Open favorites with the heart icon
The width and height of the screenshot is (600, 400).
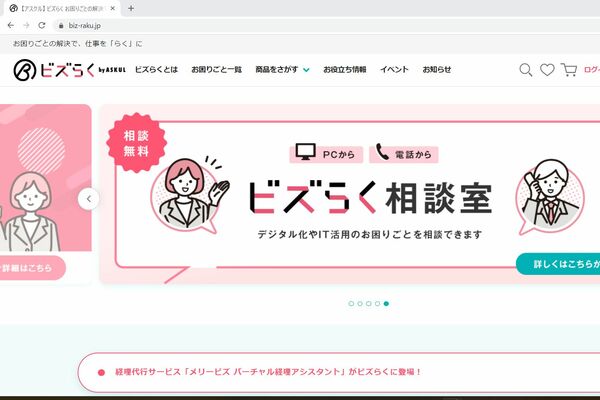pyautogui.click(x=547, y=70)
